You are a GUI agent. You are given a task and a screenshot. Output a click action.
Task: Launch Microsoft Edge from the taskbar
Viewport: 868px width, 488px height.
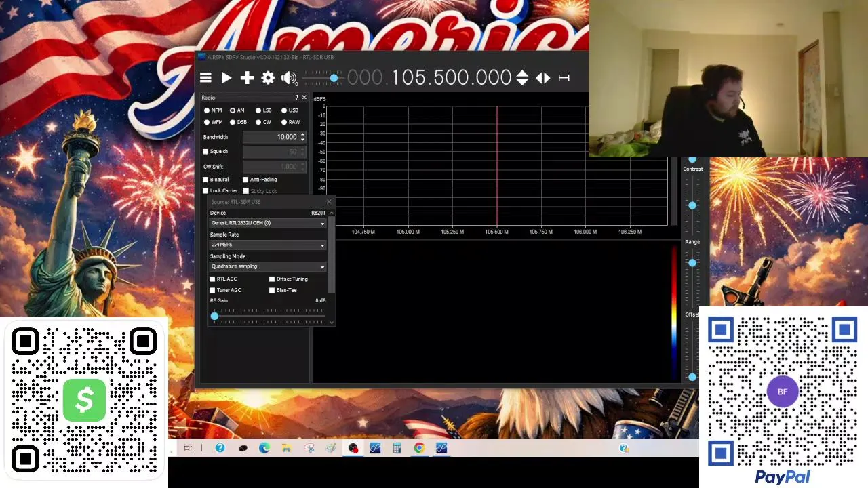264,448
